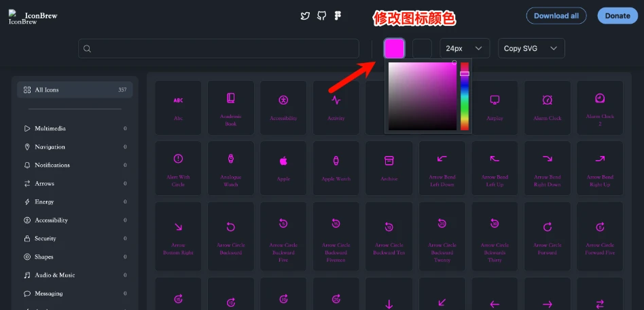This screenshot has width=644, height=310.
Task: Open the Copy SVG format dropdown
Action: tap(531, 48)
